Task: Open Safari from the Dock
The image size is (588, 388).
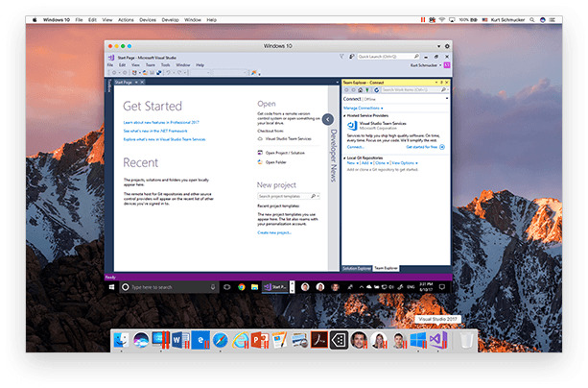Action: (x=220, y=340)
